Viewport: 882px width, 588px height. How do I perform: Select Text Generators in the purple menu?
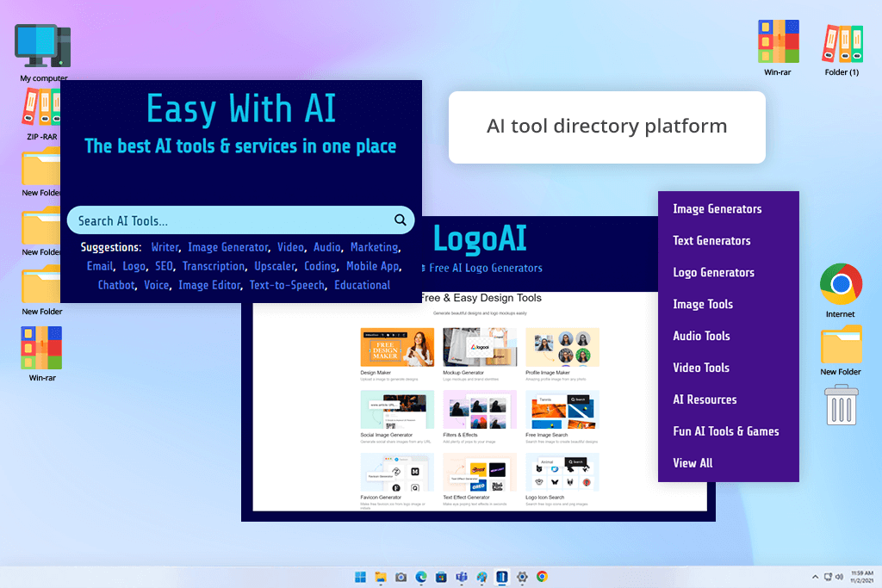711,240
